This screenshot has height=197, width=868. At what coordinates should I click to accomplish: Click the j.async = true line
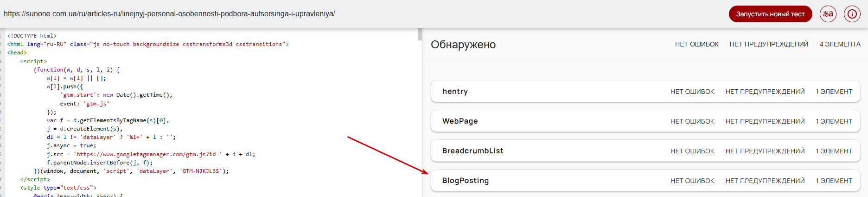tap(71, 145)
